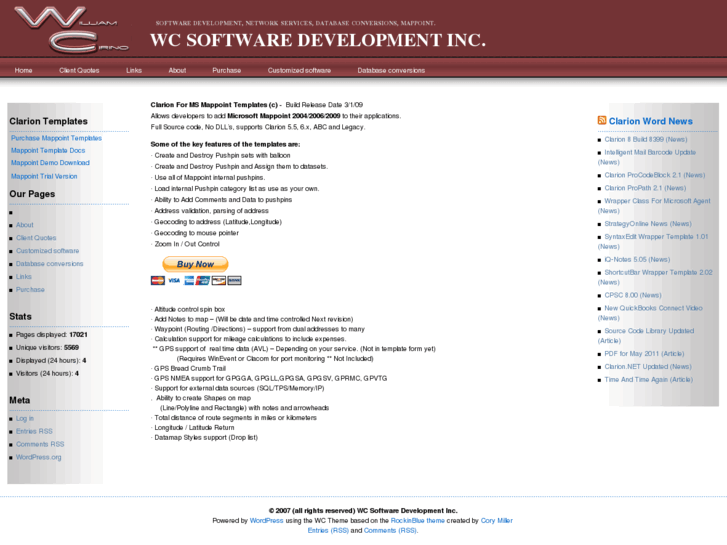The image size is (727, 545).
Task: Click 'Longitude / Latitude Return' feature text
Action: point(194,428)
